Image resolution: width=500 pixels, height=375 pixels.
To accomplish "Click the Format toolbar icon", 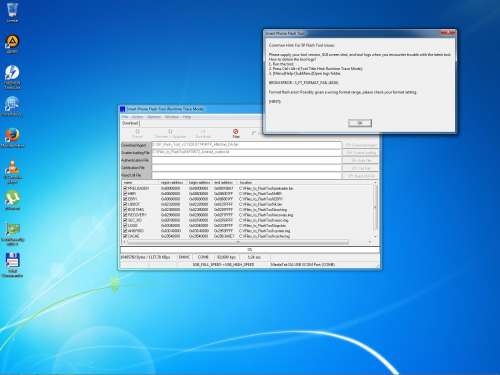I will (137, 133).
